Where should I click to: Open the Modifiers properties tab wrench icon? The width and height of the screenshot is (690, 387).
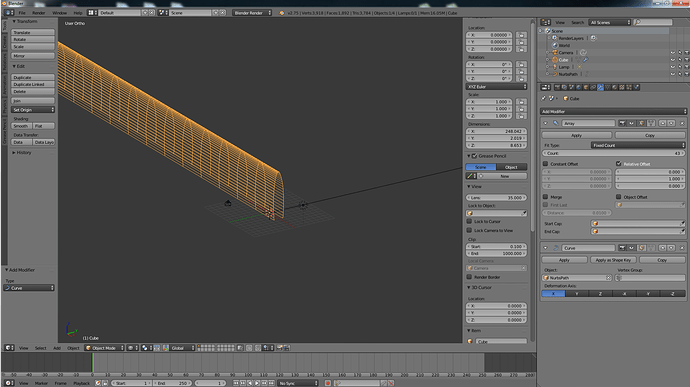click(600, 87)
